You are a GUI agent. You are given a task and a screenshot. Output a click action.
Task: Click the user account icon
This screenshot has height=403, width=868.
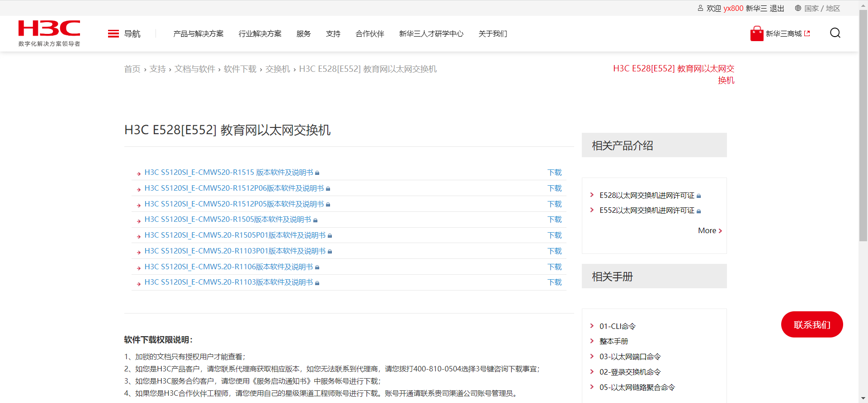coord(700,8)
